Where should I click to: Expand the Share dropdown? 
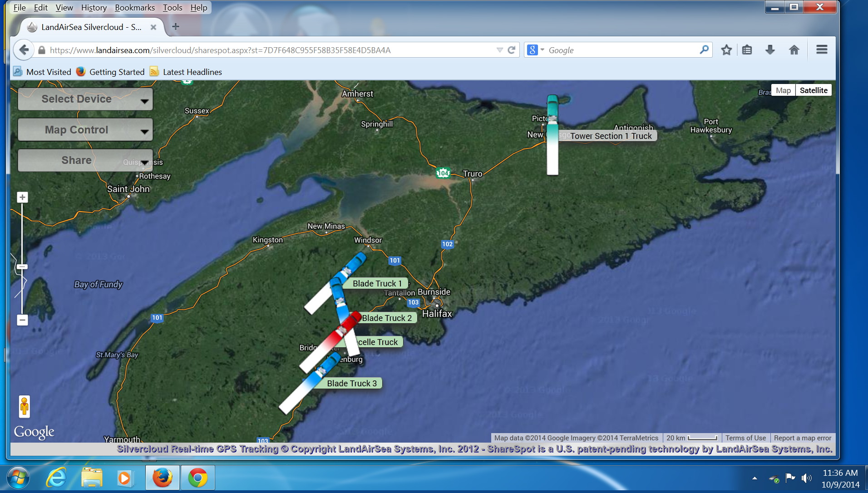[x=85, y=160]
